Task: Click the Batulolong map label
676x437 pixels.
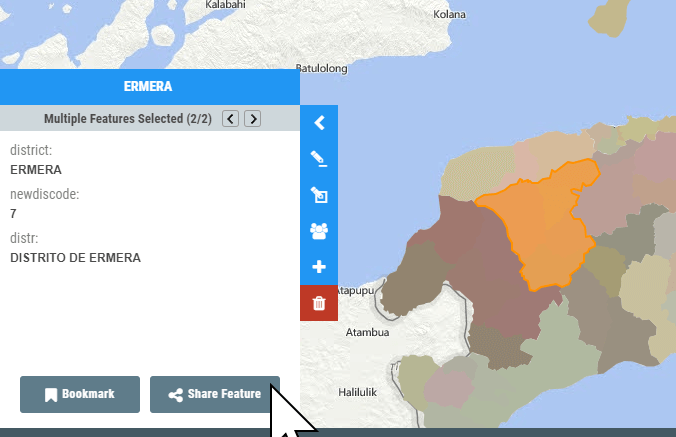Action: pos(322,68)
